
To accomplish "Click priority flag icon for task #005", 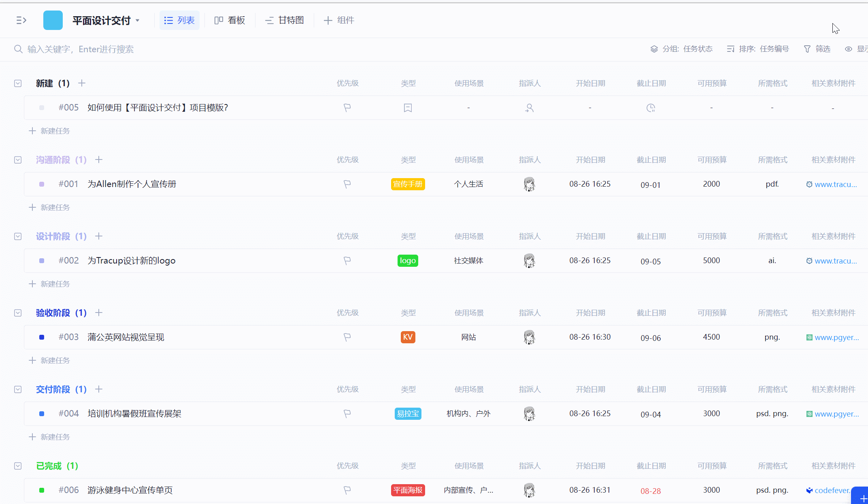I will (x=347, y=108).
